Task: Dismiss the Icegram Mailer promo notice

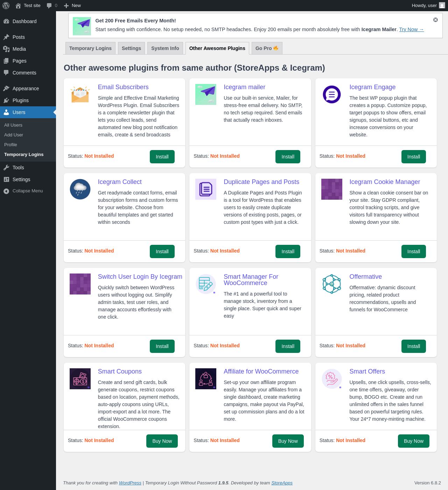Action: (x=435, y=20)
